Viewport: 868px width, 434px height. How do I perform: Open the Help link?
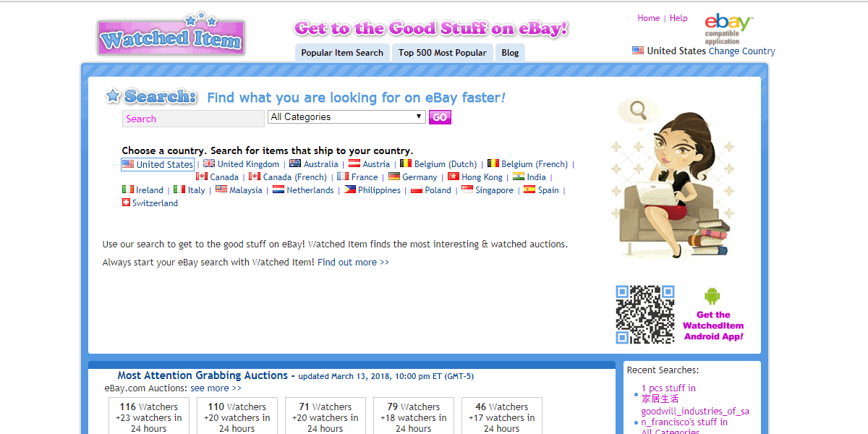(x=678, y=18)
